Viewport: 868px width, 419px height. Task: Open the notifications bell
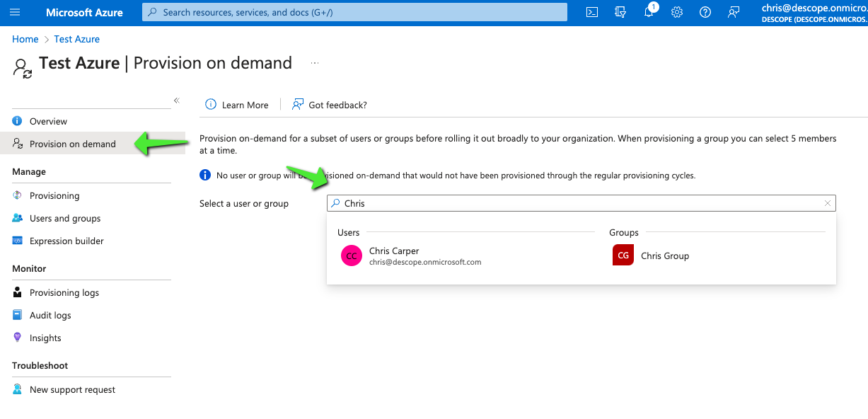[649, 12]
